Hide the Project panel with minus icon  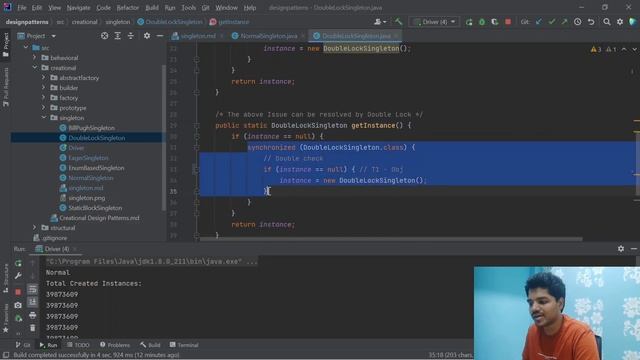pyautogui.click(x=160, y=36)
